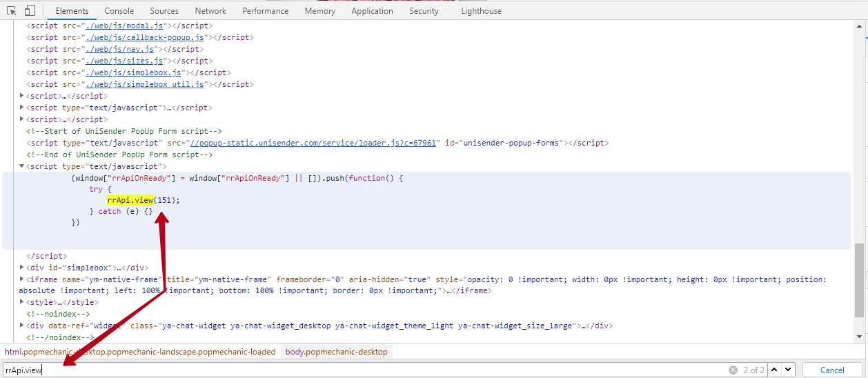The width and height of the screenshot is (868, 378).
Task: Expand the div id simplebox node
Action: click(x=22, y=268)
